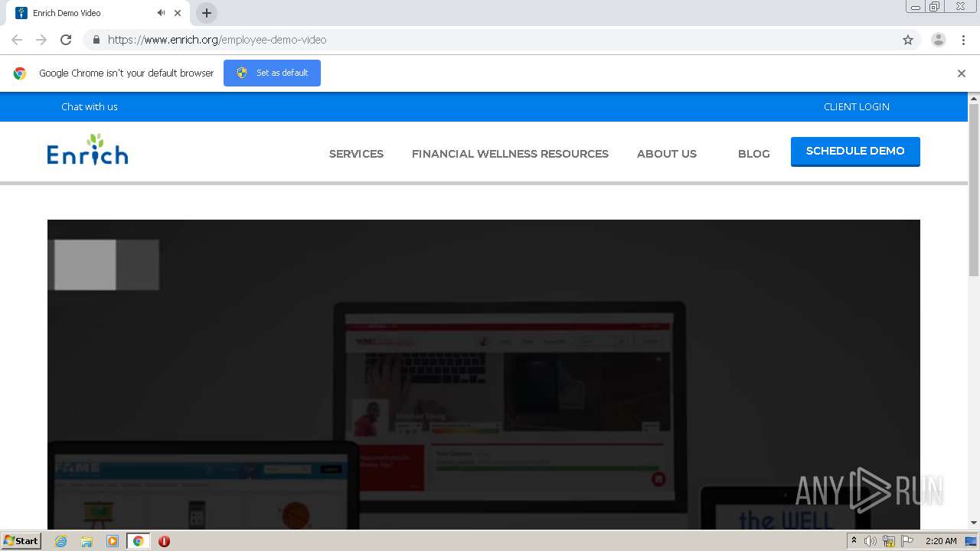
Task: Go to the BLOG page
Action: point(754,154)
